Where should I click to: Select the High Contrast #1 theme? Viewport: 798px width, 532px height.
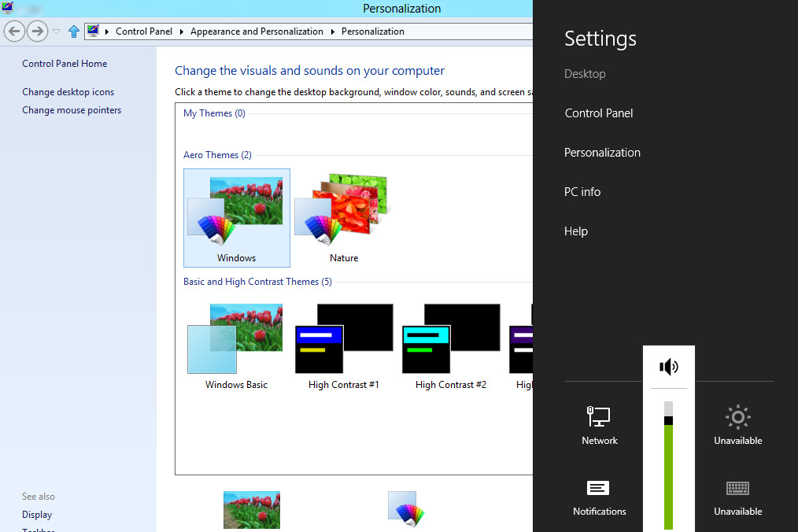(x=344, y=347)
